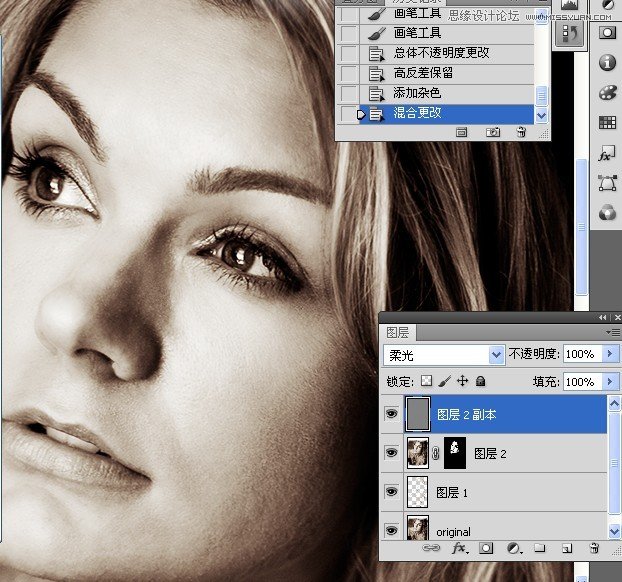This screenshot has height=582, width=622.
Task: Click checkerboard thumbnail of 图层 1
Action: coord(418,492)
